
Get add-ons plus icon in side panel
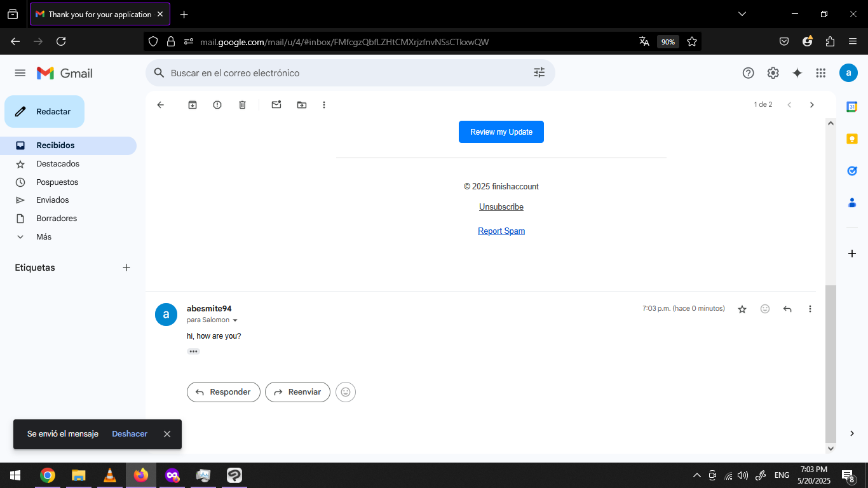(852, 254)
